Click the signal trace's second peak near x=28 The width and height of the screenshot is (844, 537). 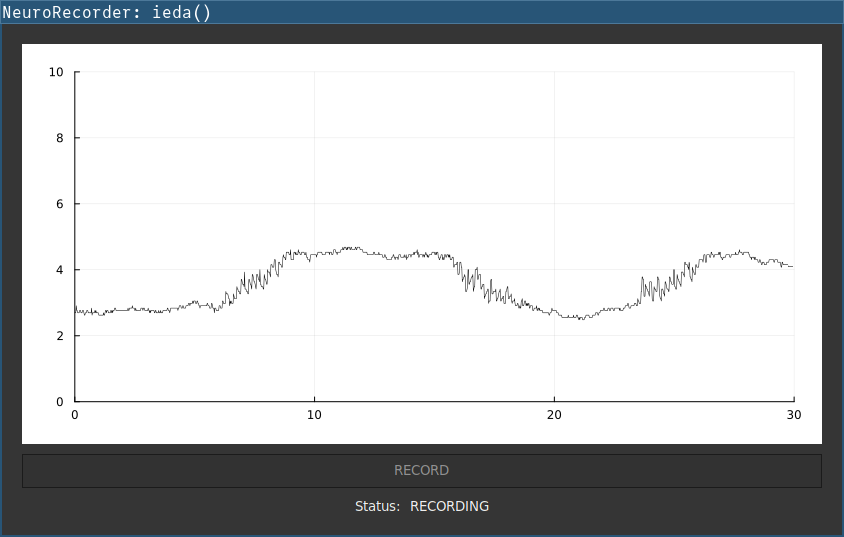click(x=740, y=252)
